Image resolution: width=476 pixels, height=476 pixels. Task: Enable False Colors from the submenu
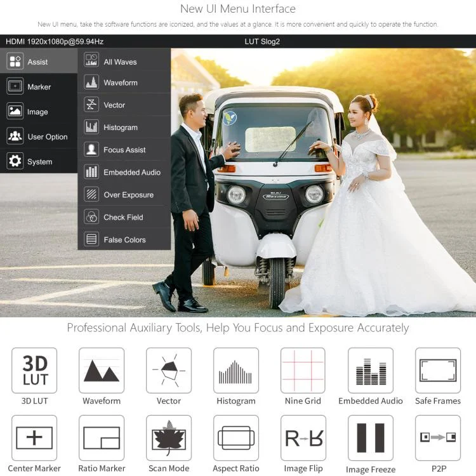pos(124,240)
